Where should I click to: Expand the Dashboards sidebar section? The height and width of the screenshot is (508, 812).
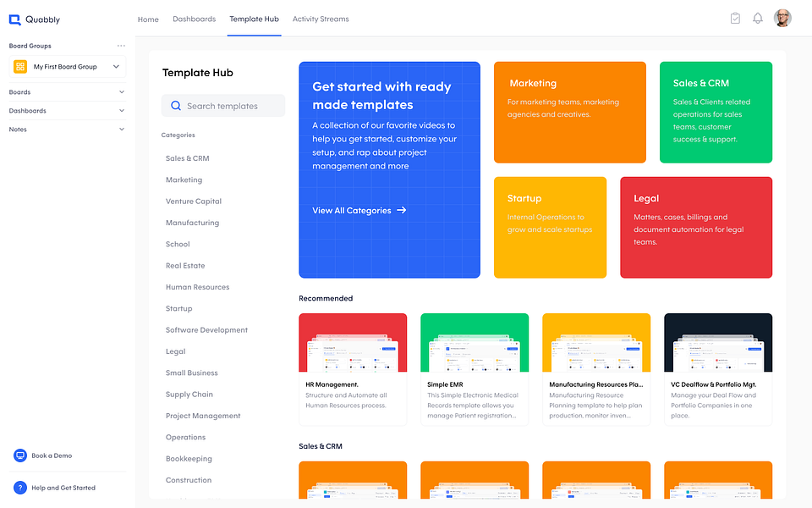(x=67, y=110)
